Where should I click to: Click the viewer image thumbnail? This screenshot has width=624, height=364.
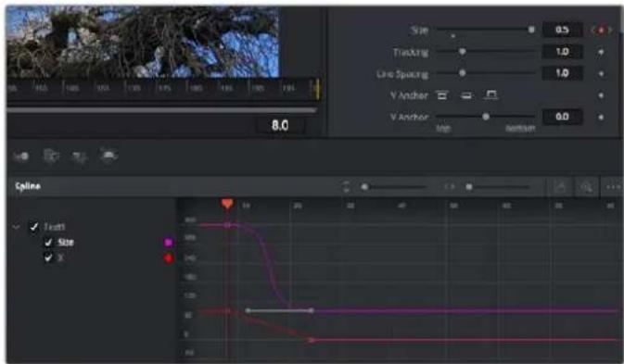tap(143, 42)
